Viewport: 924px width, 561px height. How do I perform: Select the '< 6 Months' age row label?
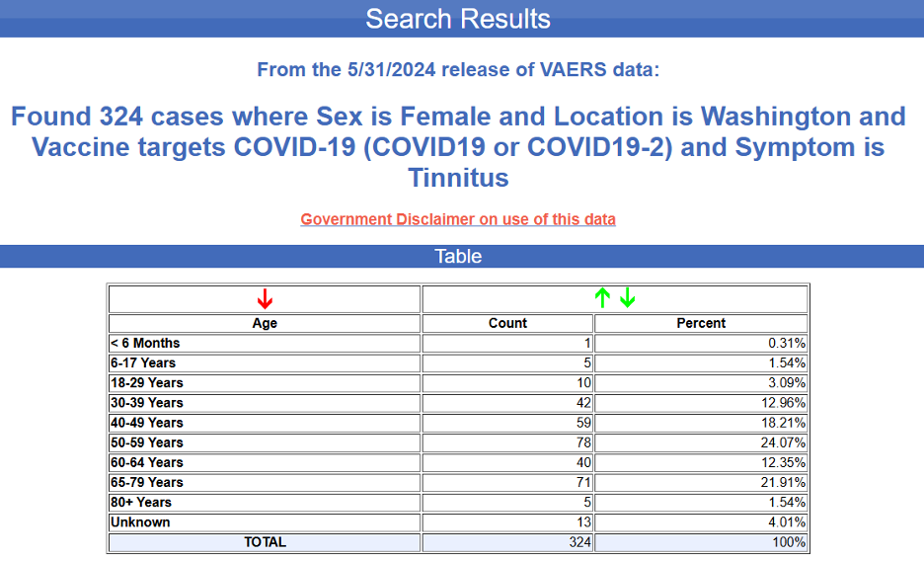point(145,343)
